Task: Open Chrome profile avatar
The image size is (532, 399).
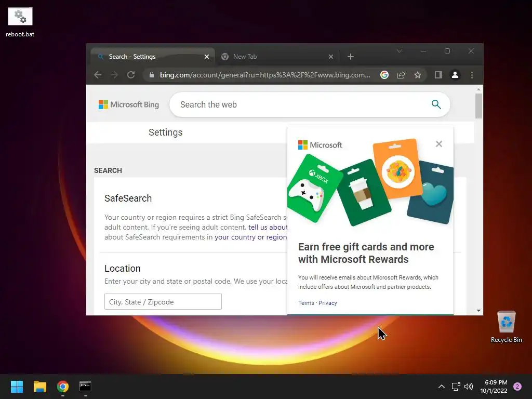Action: [x=455, y=75]
